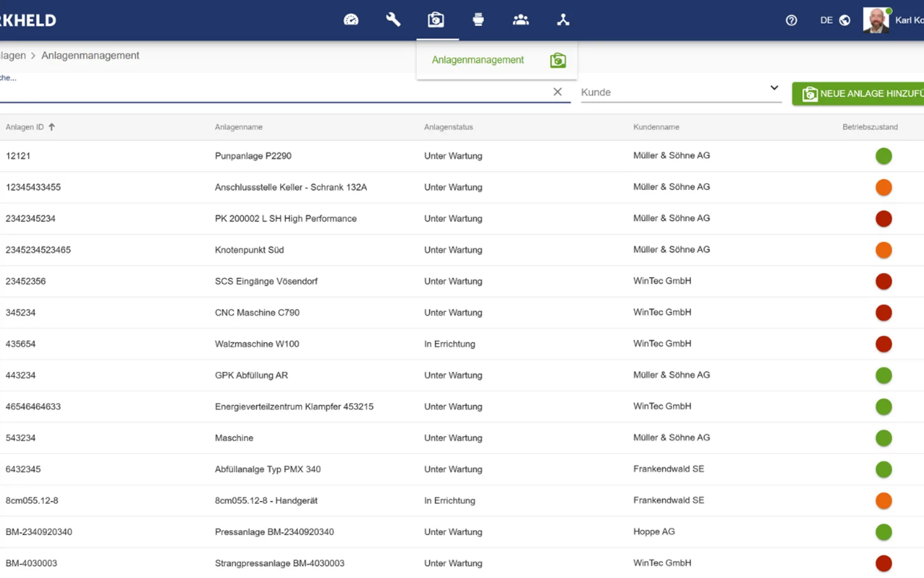Click Frankendwald SE in 6432345 row
This screenshot has height=578, width=924.
tap(668, 469)
